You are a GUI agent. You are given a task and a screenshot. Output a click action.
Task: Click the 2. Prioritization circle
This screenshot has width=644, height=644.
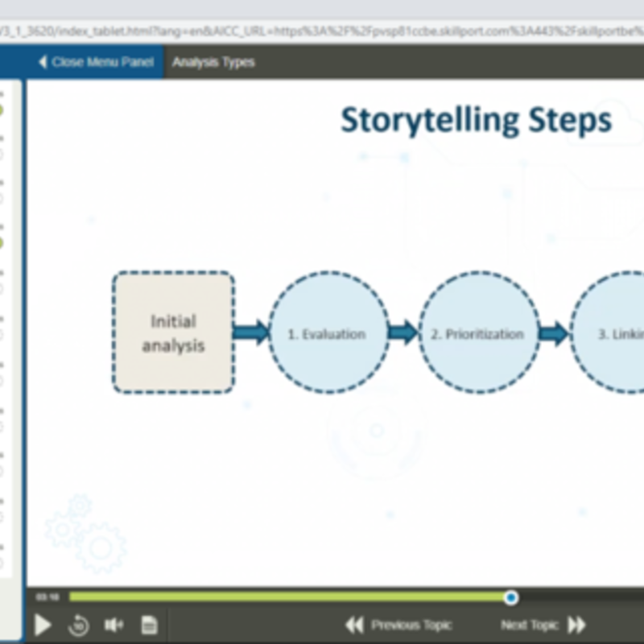(x=478, y=332)
